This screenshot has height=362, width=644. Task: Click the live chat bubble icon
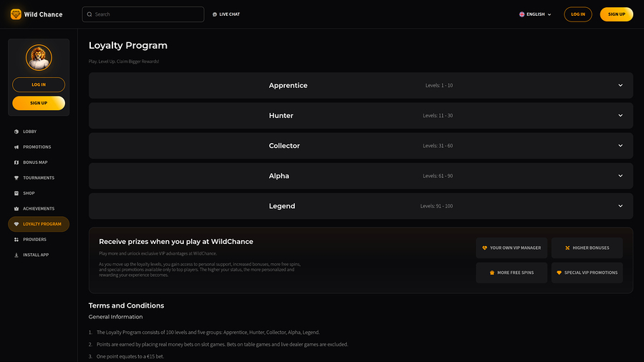[x=215, y=14]
